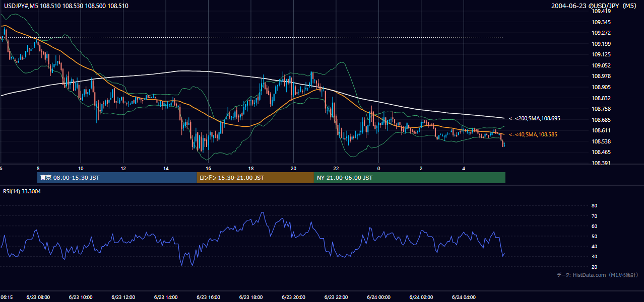The image size is (644, 302).
Task: Click bottom time label 6/24 04:00
Action: 464,297
